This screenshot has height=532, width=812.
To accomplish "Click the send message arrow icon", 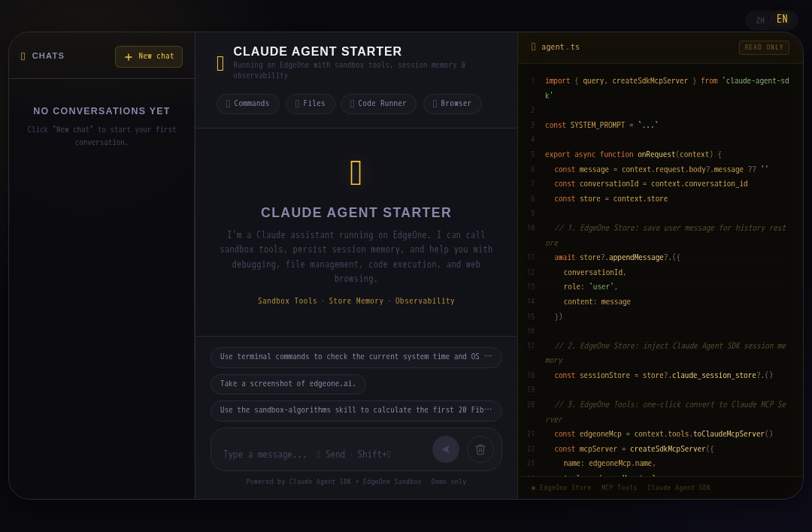I will tap(446, 449).
